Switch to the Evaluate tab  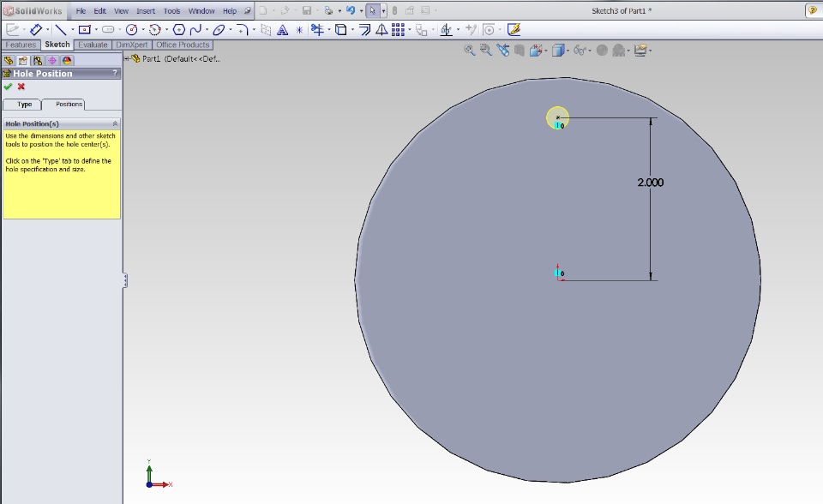point(93,45)
